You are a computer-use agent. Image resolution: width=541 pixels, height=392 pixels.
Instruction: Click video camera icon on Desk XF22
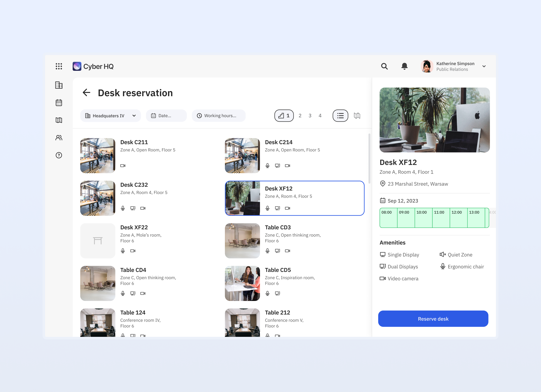click(133, 251)
